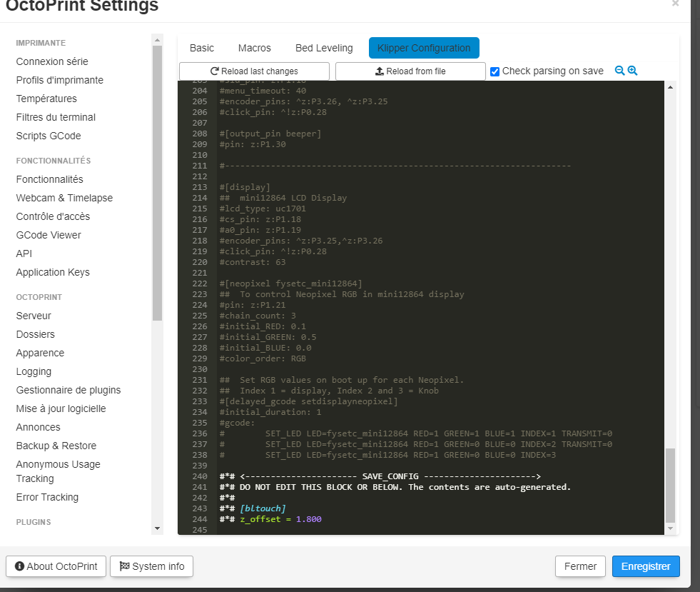
Task: Click the zoom in magnifier icon
Action: tap(632, 71)
